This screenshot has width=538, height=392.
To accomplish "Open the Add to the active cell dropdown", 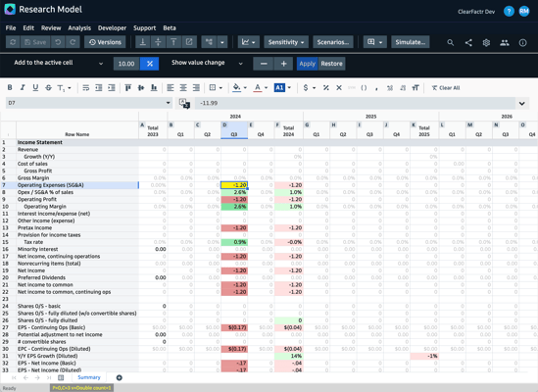I will pyautogui.click(x=59, y=63).
